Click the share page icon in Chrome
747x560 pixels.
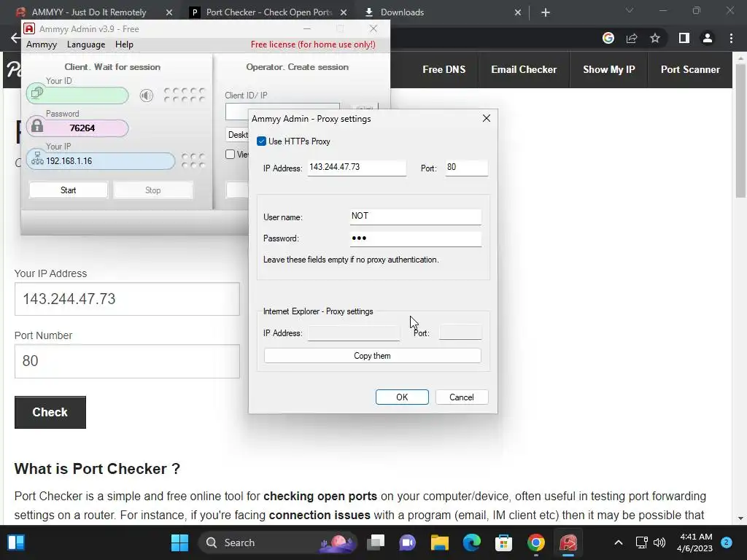(632, 38)
